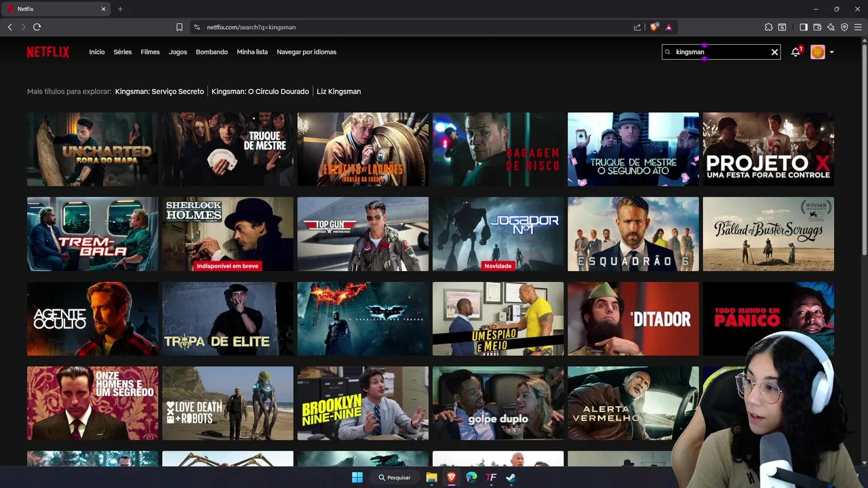Screen dimensions: 868x488
Task: Open File Explorer from the taskbar
Action: [x=431, y=477]
